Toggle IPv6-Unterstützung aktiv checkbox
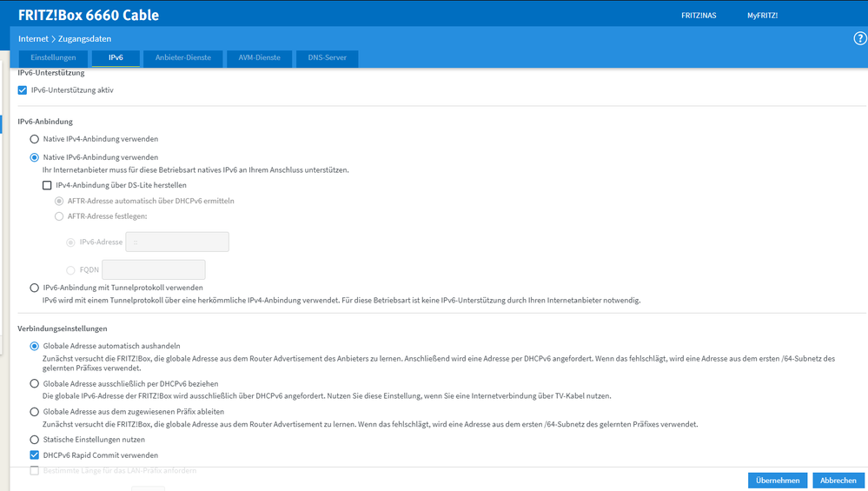868x491 pixels. point(22,90)
